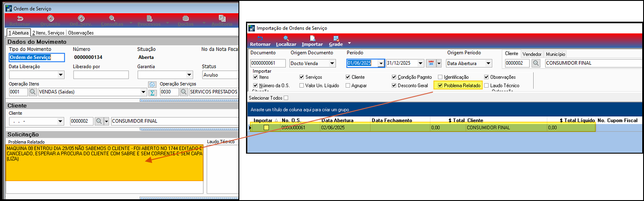Viewport: 644px width, 201px height.
Task: Check the Selecionar Todos box
Action: point(286,98)
